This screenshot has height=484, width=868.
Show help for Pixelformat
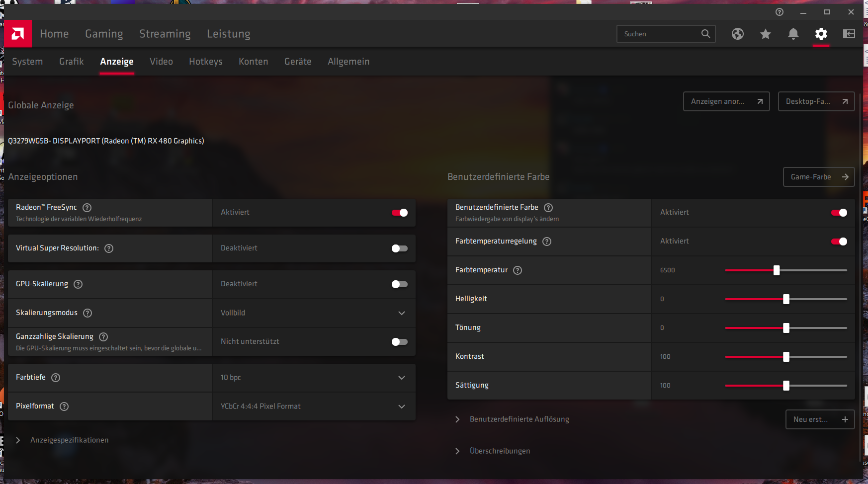[64, 406]
